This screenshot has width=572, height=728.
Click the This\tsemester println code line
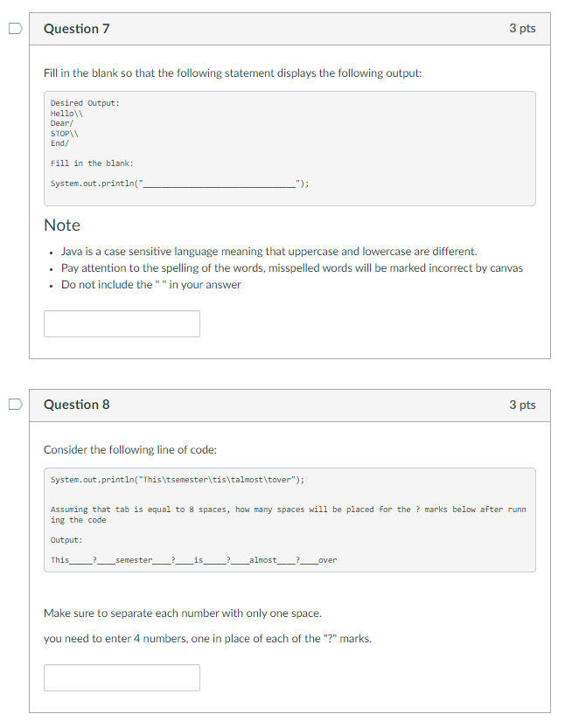[178, 480]
